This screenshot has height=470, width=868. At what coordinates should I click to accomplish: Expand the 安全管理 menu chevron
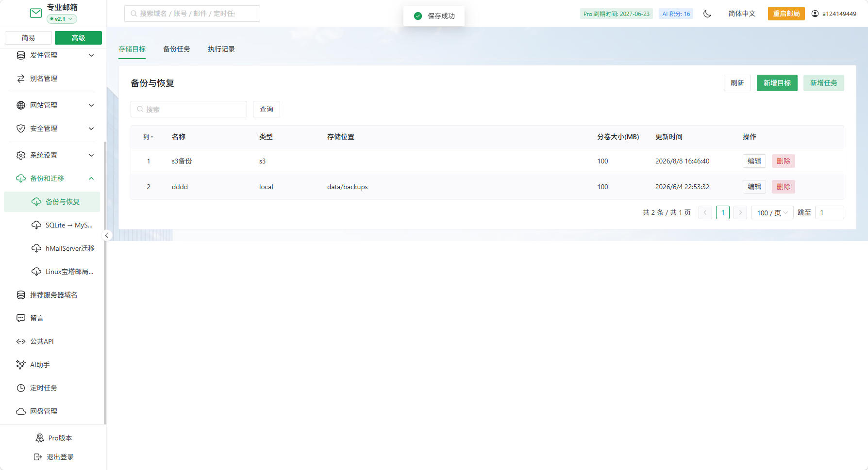91,129
